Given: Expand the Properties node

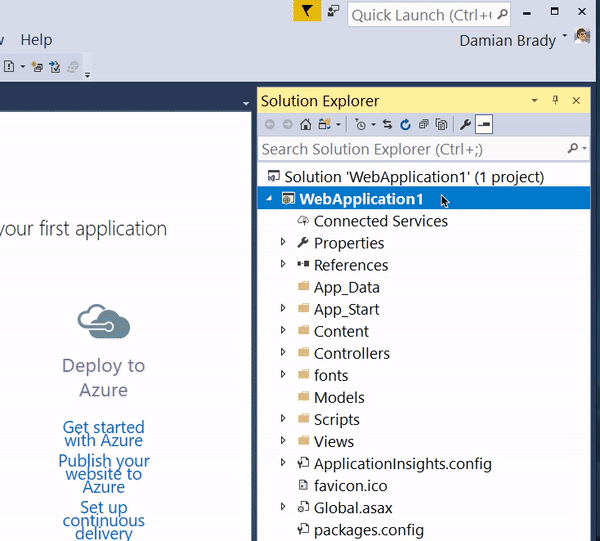Looking at the screenshot, I should [283, 242].
